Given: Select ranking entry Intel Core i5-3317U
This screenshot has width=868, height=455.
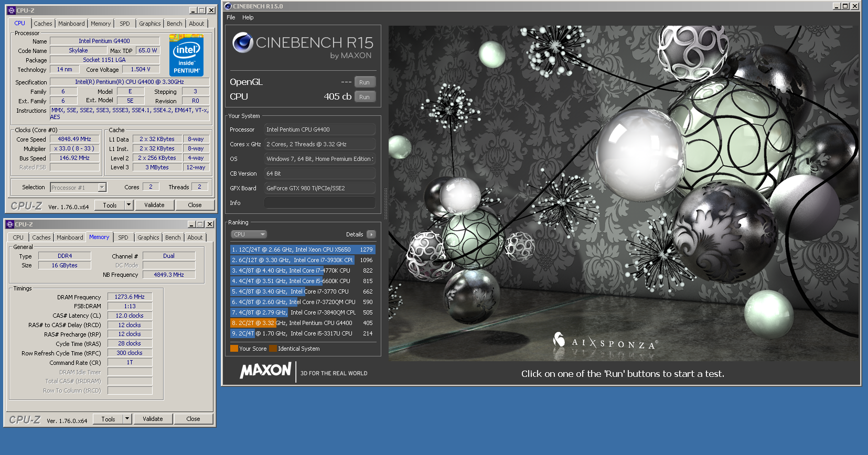Looking at the screenshot, I should 303,333.
